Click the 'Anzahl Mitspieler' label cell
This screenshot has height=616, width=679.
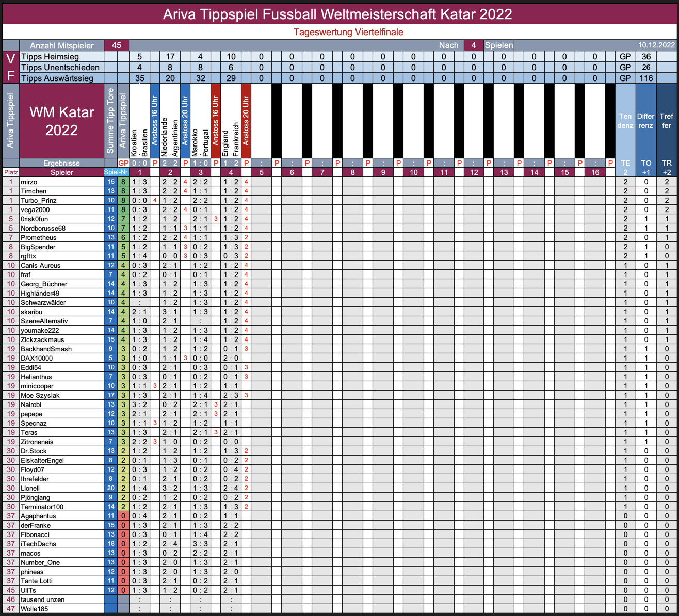point(61,45)
